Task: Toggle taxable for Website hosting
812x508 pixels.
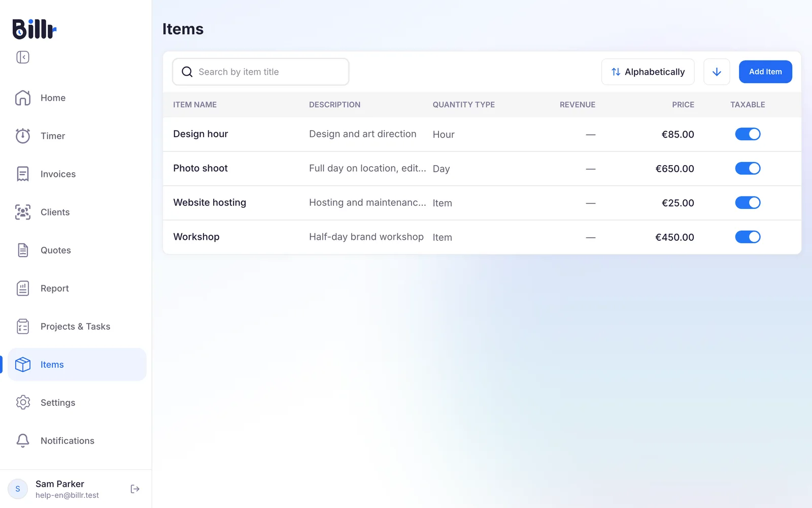Action: point(748,203)
